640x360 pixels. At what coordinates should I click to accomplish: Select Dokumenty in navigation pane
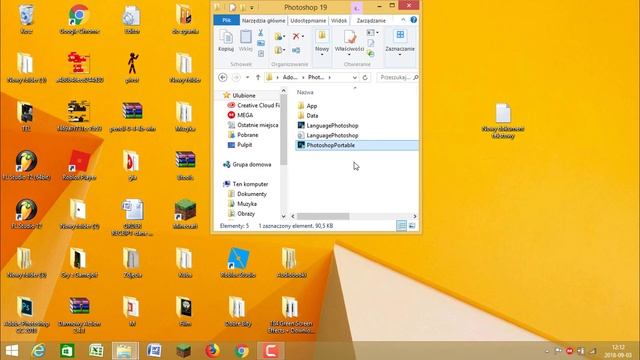click(247, 194)
